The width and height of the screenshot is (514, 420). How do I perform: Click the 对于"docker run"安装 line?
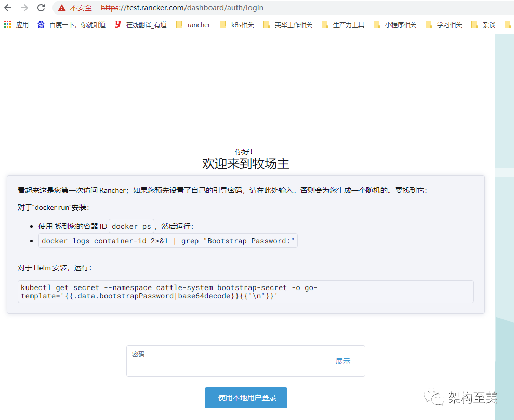(54, 207)
